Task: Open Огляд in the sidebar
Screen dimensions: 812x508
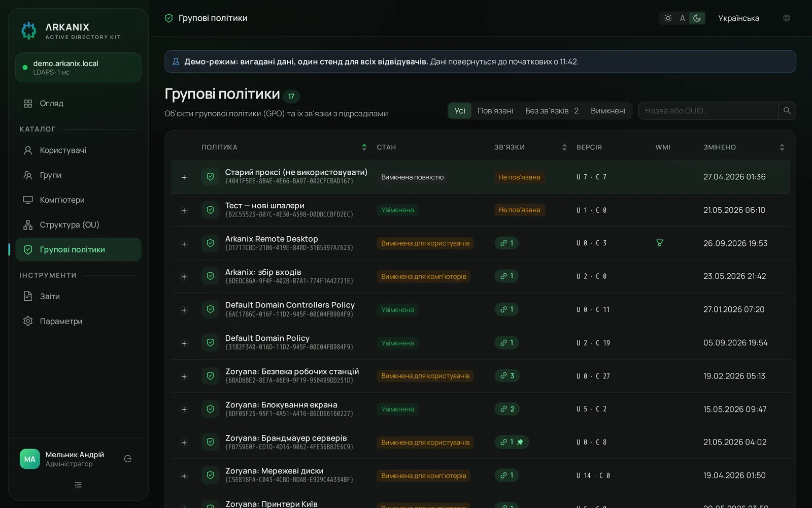Action: click(x=78, y=104)
